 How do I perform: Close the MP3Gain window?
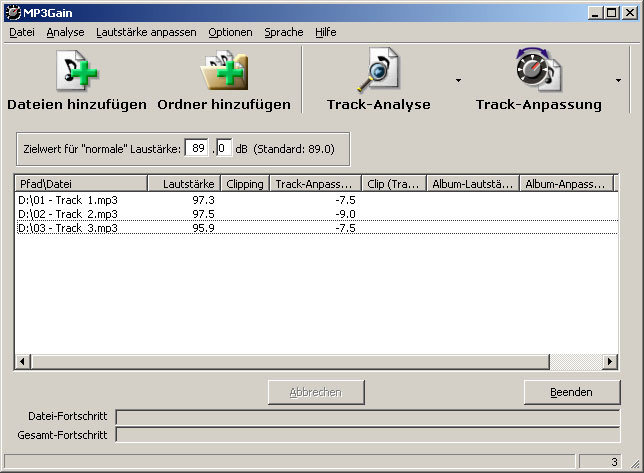[629, 13]
